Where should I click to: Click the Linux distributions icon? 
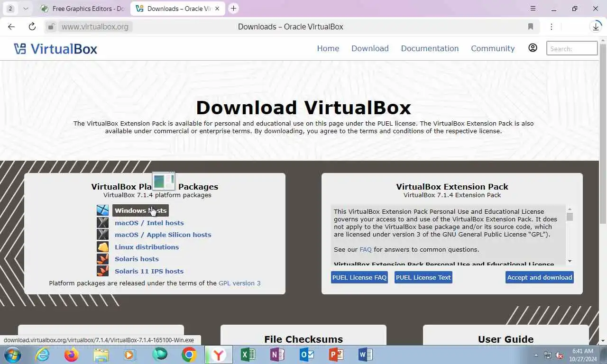tap(102, 247)
